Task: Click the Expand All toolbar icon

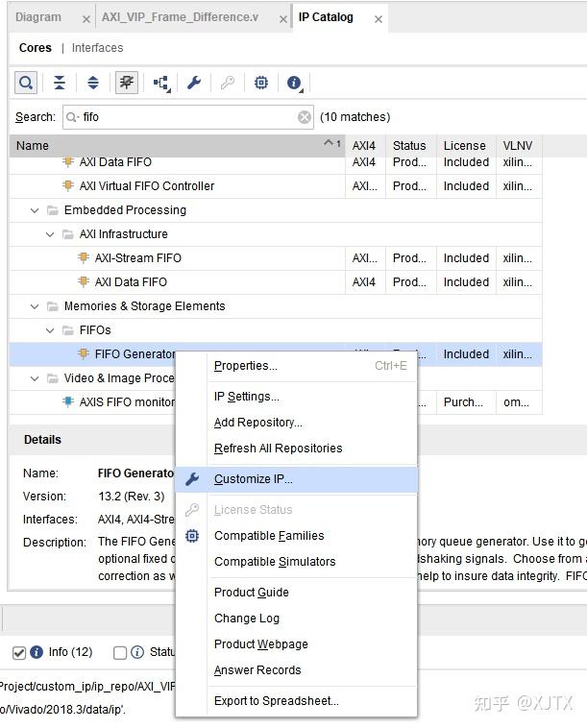Action: pyautogui.click(x=93, y=84)
